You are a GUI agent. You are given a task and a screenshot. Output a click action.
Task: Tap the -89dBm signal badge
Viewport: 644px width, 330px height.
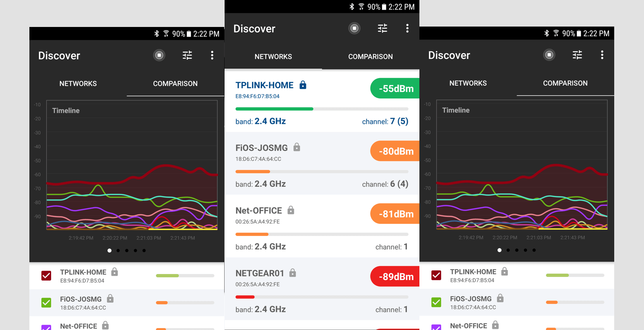[x=395, y=276]
